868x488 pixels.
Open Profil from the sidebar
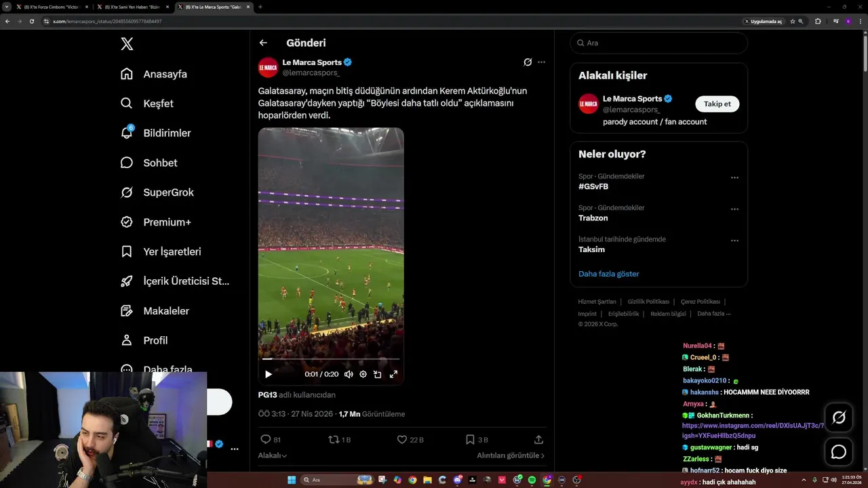[x=144, y=340]
